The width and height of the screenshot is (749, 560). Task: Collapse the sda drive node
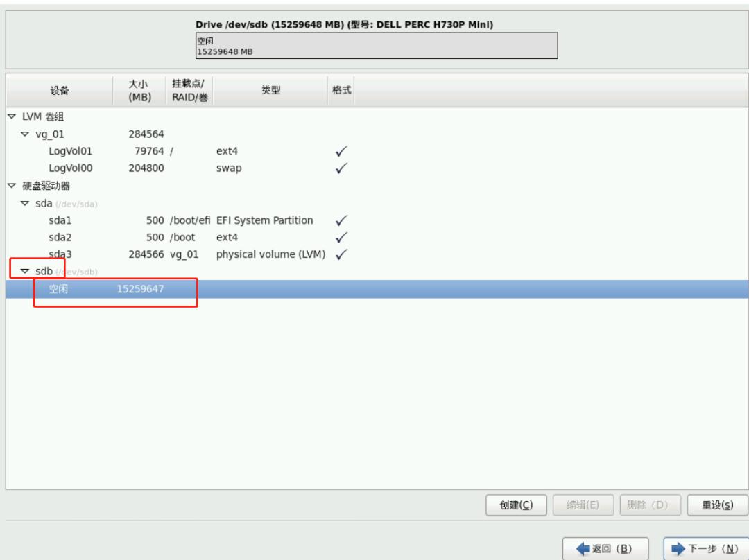[x=25, y=203]
